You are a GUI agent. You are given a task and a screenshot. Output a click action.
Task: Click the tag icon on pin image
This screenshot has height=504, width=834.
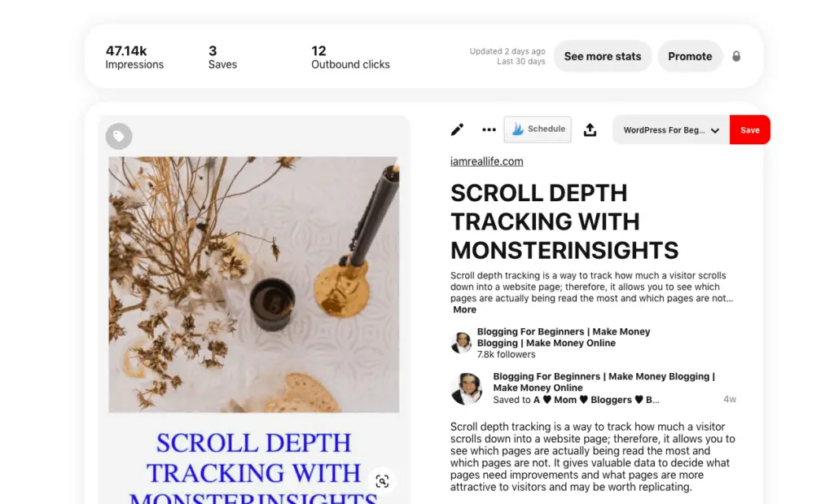[119, 137]
